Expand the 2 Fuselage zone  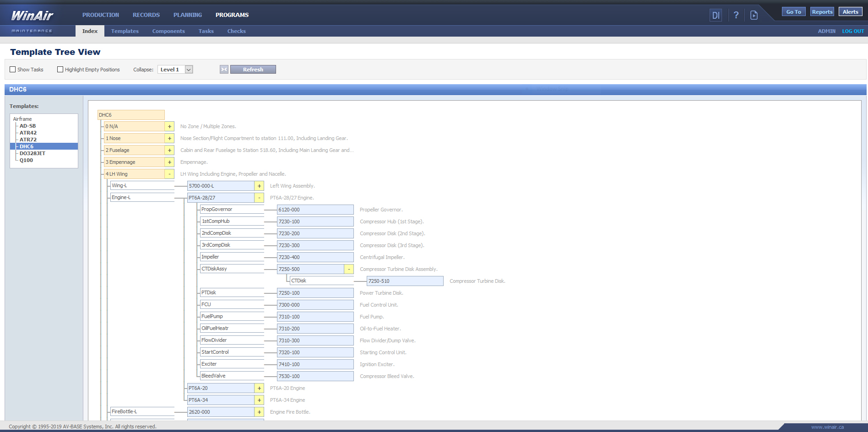(169, 151)
